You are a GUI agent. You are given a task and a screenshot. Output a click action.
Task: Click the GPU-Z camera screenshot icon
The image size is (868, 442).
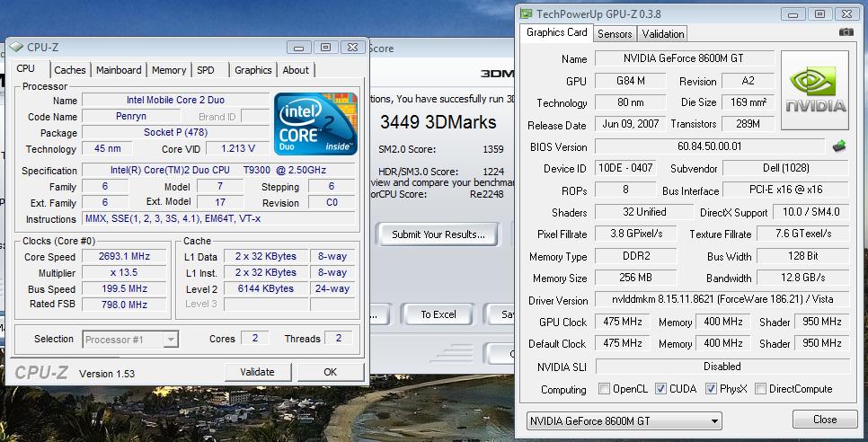(x=846, y=32)
